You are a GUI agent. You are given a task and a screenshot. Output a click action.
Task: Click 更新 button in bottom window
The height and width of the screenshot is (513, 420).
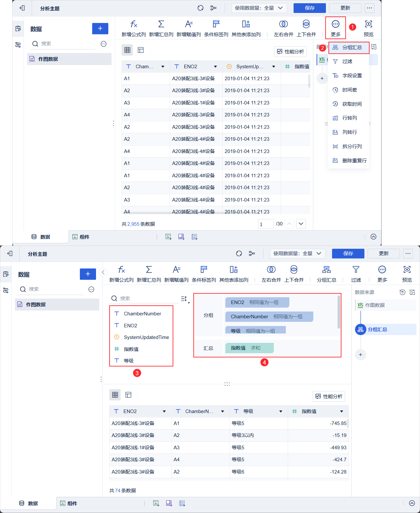point(384,254)
